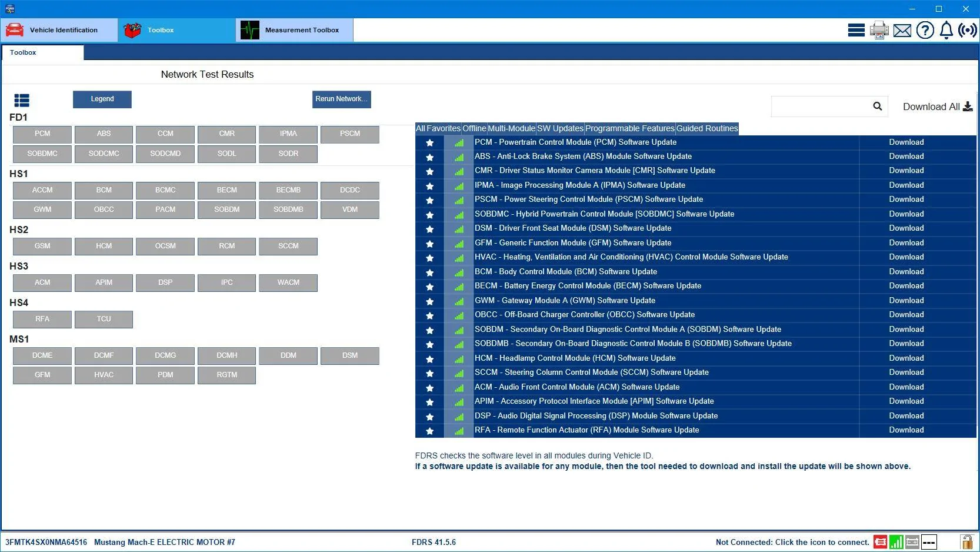Click the gray device icon in the status bar
Viewport: 980px width, 552px height.
tap(912, 542)
